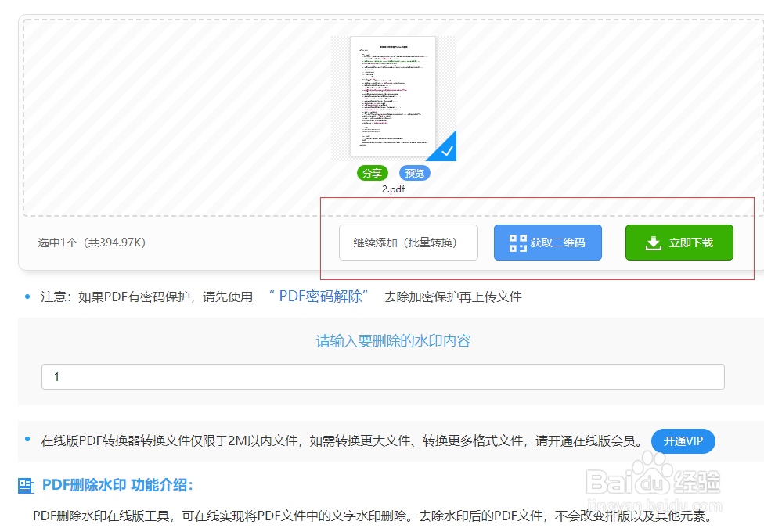Click 继续添加（批量转换） button
764x532 pixels.
coord(409,243)
